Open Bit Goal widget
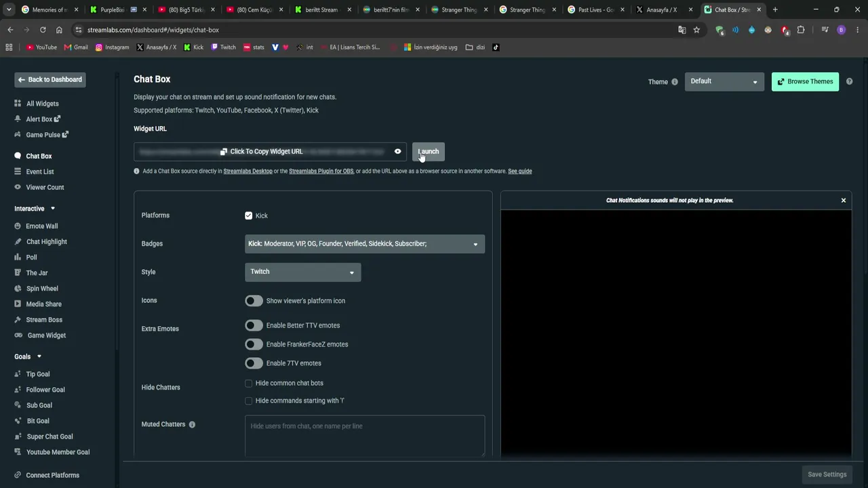Viewport: 868px width, 488px height. point(32,421)
